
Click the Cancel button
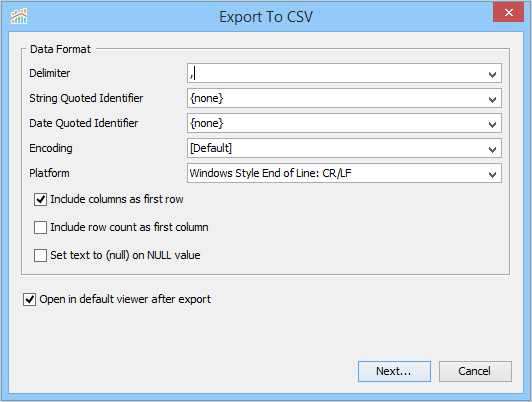coord(475,371)
